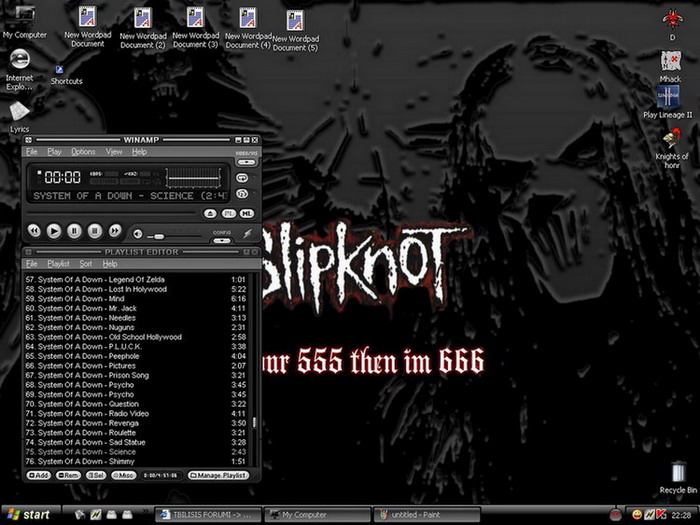Open the Playlist menu in Playlist Editor

(58, 264)
